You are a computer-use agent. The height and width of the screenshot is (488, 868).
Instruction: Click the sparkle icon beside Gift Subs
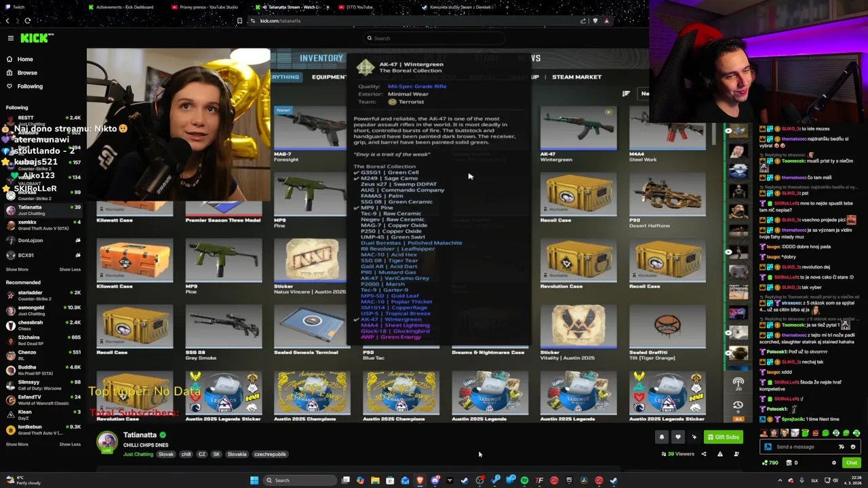point(694,437)
